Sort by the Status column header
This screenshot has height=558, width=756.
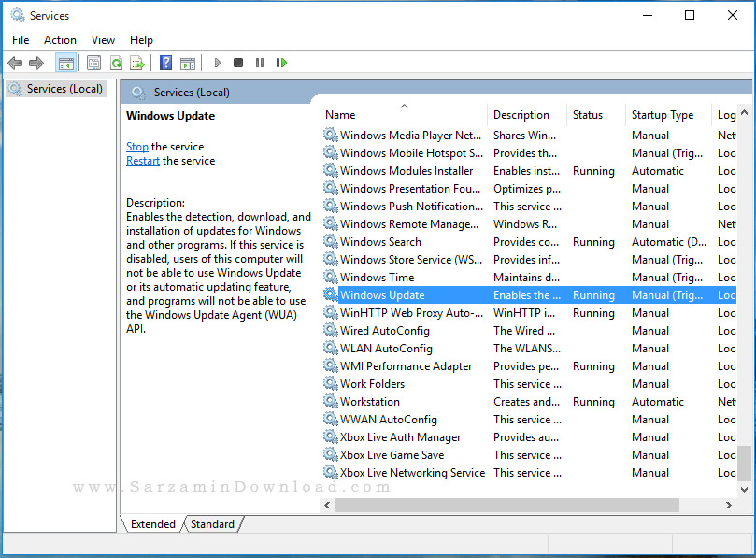pos(595,115)
